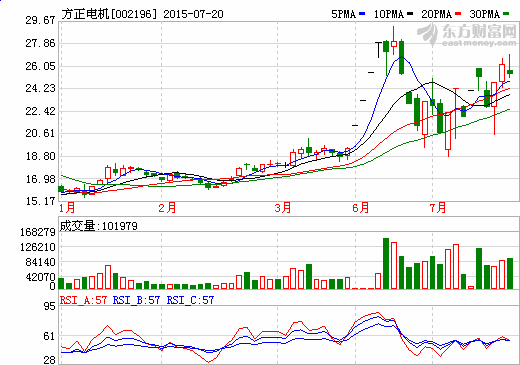This screenshot has width=520, height=365.
Task: Select the 3月 axis label
Action: (x=283, y=208)
